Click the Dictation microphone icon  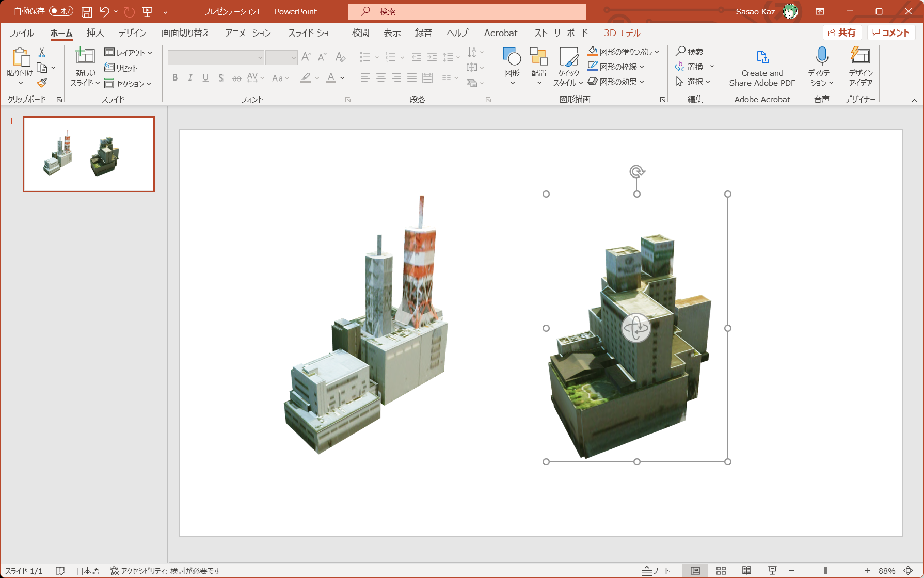coord(822,56)
